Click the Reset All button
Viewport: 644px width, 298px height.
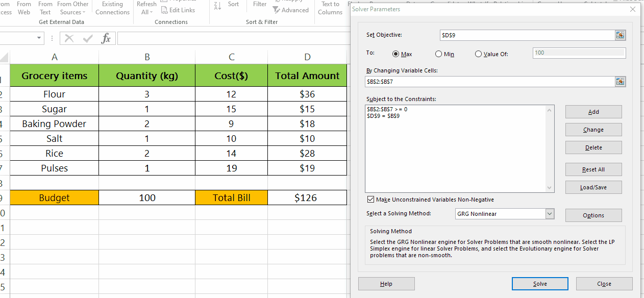point(593,169)
